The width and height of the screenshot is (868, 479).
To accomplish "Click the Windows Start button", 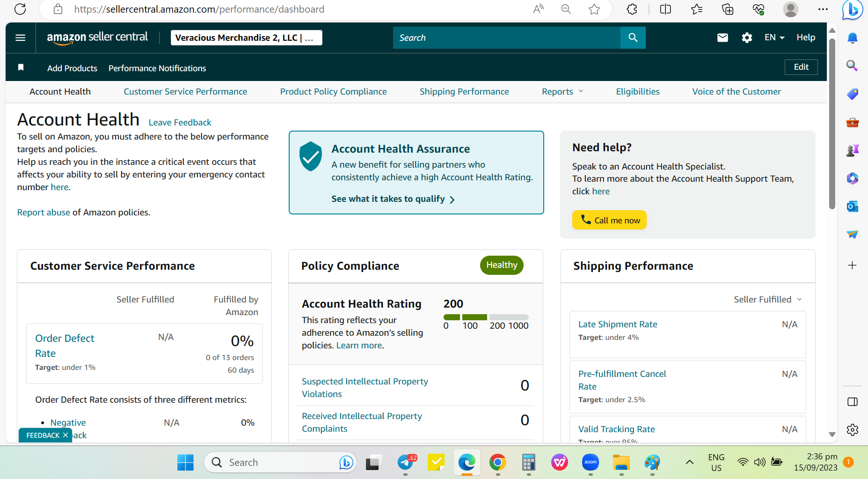I will (x=185, y=463).
